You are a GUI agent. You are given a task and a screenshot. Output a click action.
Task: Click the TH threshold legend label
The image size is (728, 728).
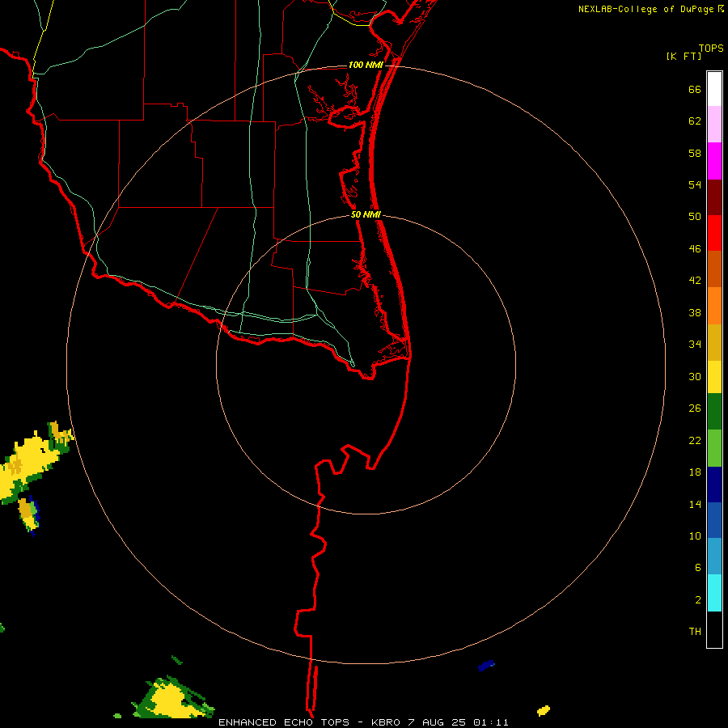coord(695,632)
